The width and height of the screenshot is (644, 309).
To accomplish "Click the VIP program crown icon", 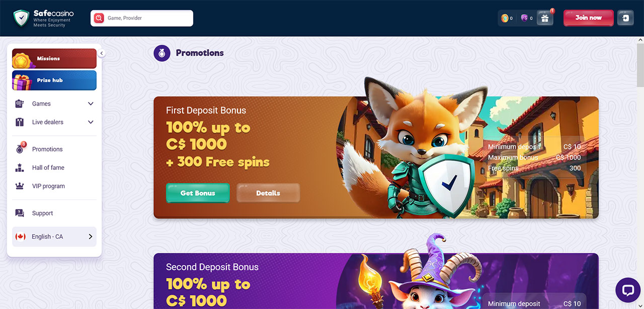I will pos(20,186).
